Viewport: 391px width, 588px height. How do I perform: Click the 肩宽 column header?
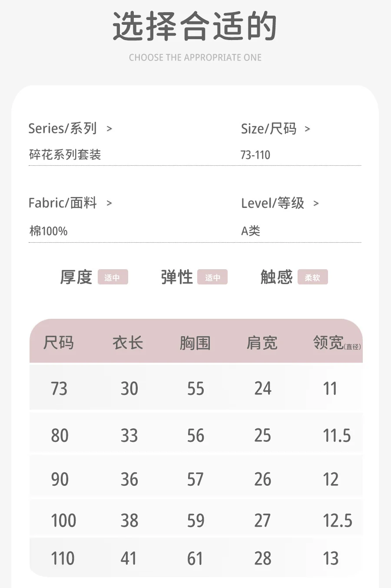click(x=262, y=343)
